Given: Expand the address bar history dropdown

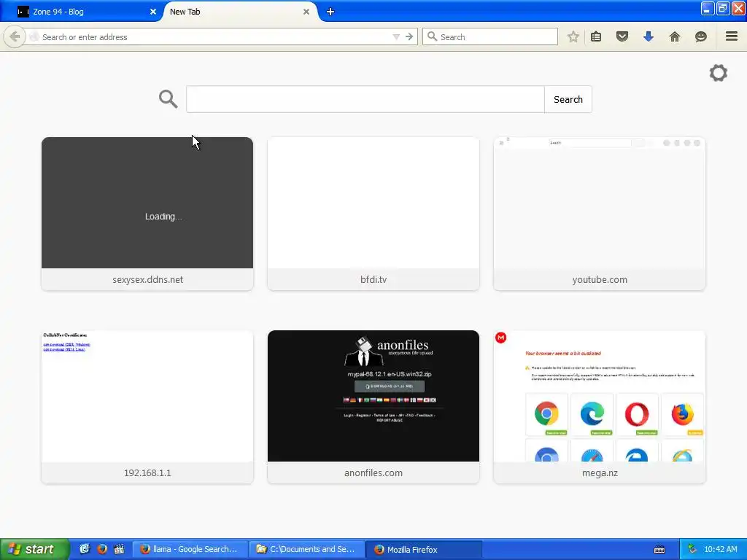Looking at the screenshot, I should click(396, 36).
